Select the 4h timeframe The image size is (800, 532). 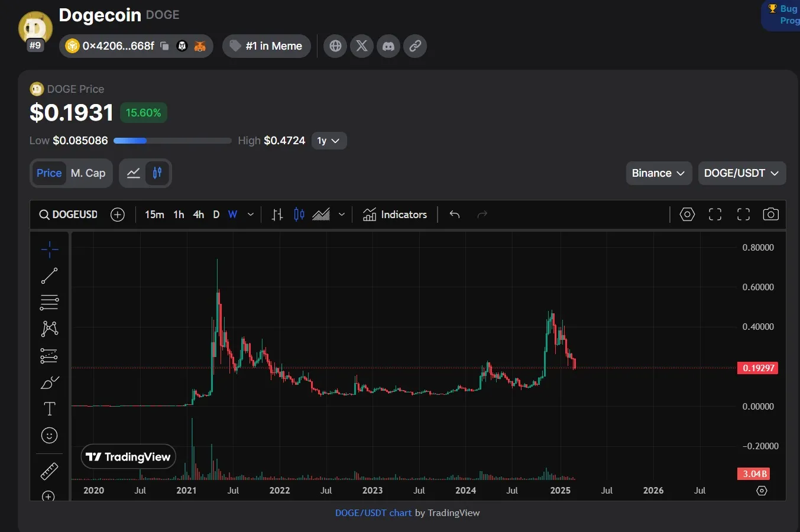coord(199,215)
